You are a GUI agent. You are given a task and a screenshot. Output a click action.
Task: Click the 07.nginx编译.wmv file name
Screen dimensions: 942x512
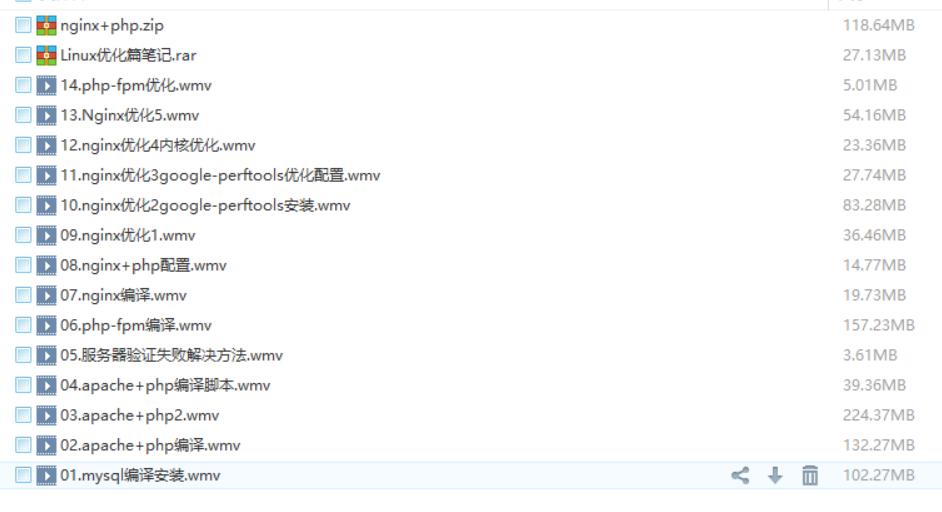[123, 295]
